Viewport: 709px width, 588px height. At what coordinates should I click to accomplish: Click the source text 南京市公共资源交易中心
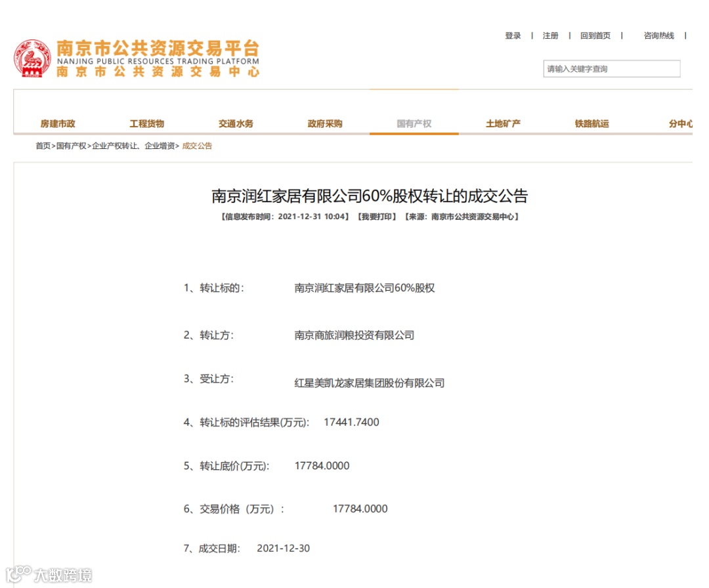tap(473, 217)
